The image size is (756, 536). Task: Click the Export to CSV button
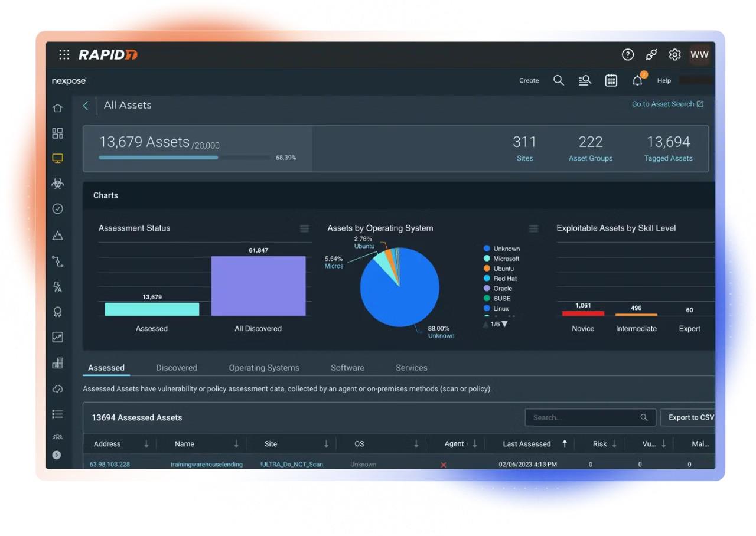(690, 417)
